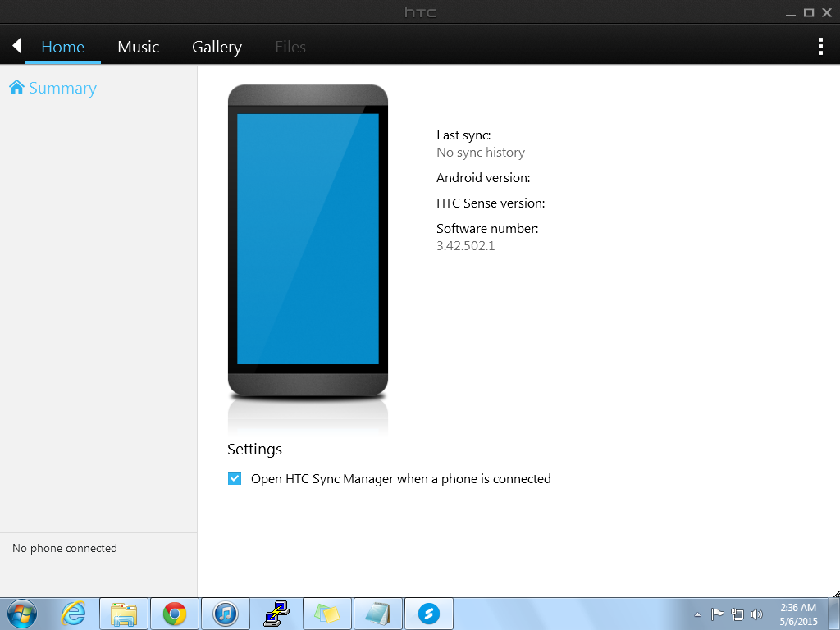Switch to the Music tab
Screen dimensions: 840x630
pos(138,47)
